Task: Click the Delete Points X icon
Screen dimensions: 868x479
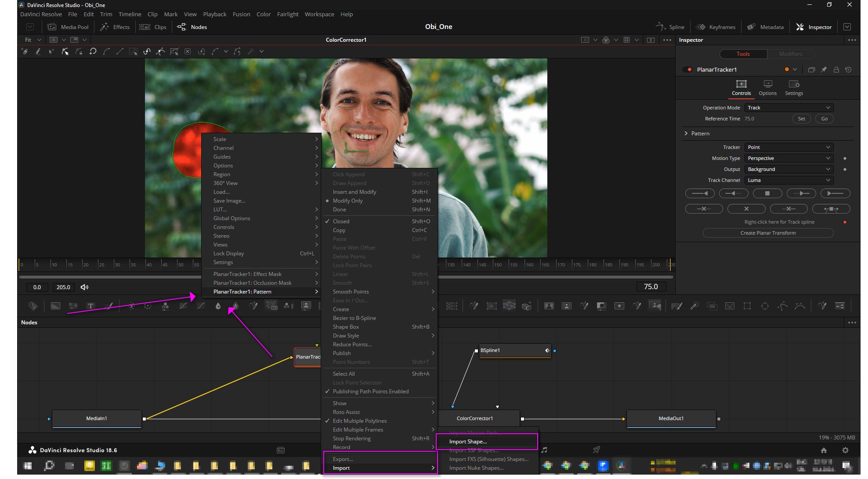Action: (188, 51)
